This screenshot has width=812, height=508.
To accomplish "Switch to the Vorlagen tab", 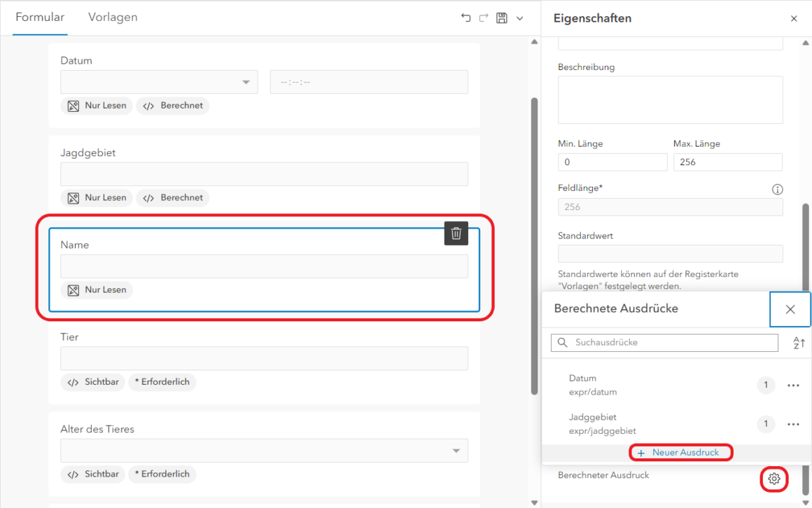I will click(x=113, y=17).
